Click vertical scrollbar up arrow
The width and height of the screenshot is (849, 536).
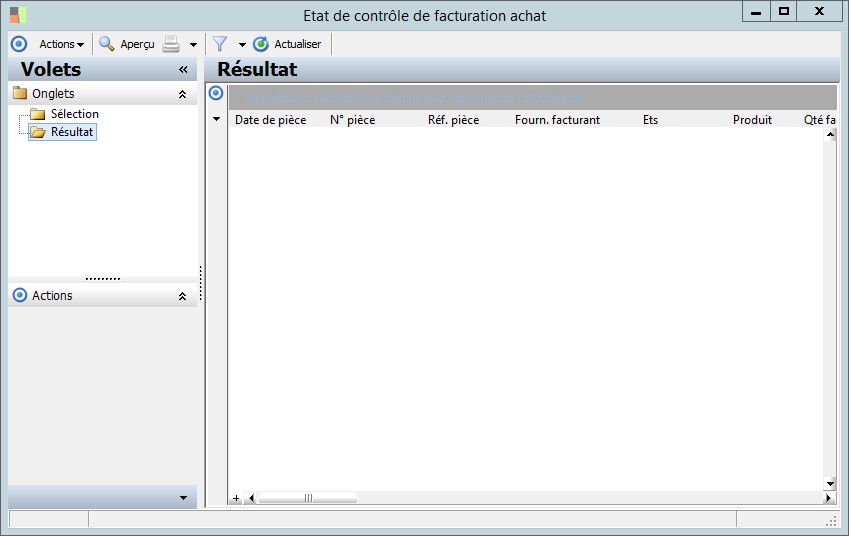[830, 134]
